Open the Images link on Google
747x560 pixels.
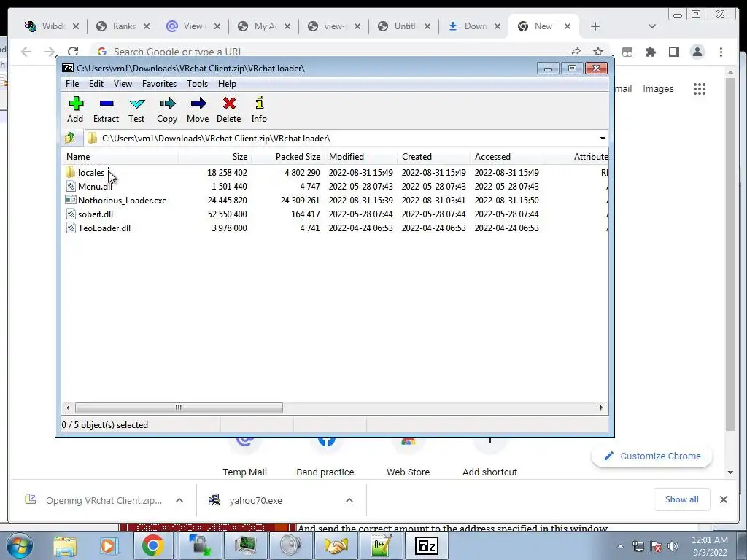(x=658, y=88)
